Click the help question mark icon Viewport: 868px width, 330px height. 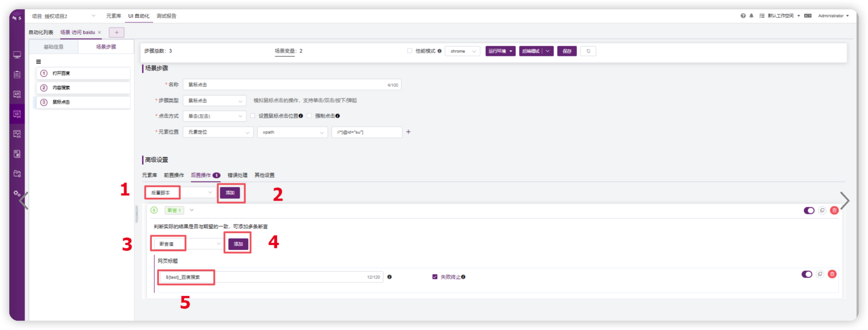point(743,16)
